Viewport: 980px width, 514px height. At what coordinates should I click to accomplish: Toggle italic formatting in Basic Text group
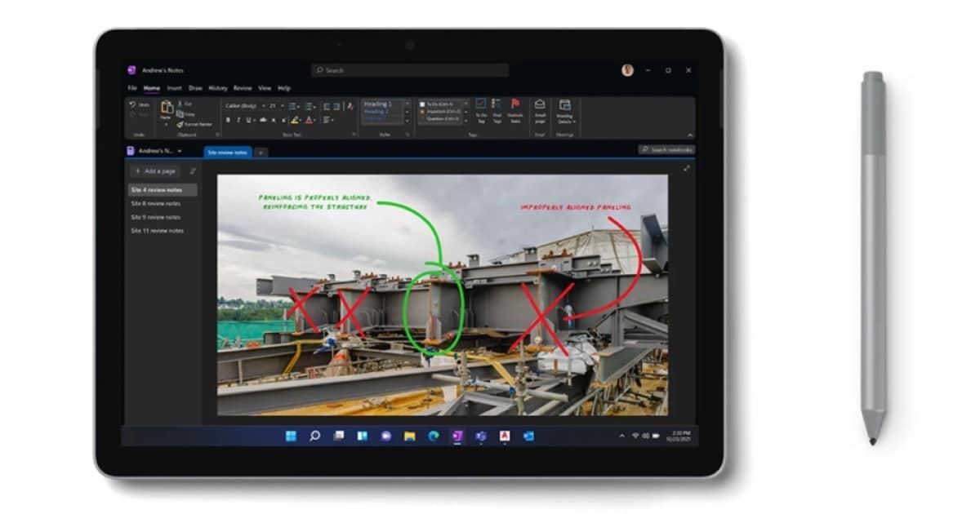click(x=237, y=120)
